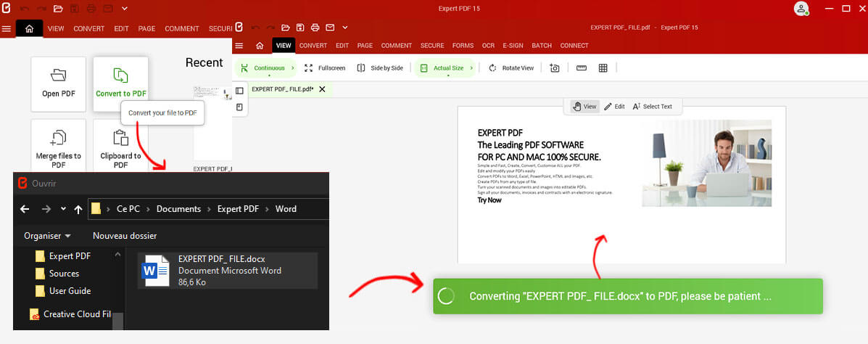Click Ce PC in the Ouvrir breadcrumb path

(128, 209)
